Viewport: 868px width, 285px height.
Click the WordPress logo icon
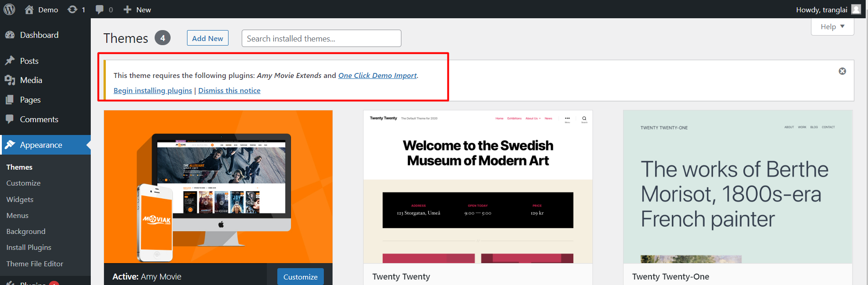click(x=9, y=10)
